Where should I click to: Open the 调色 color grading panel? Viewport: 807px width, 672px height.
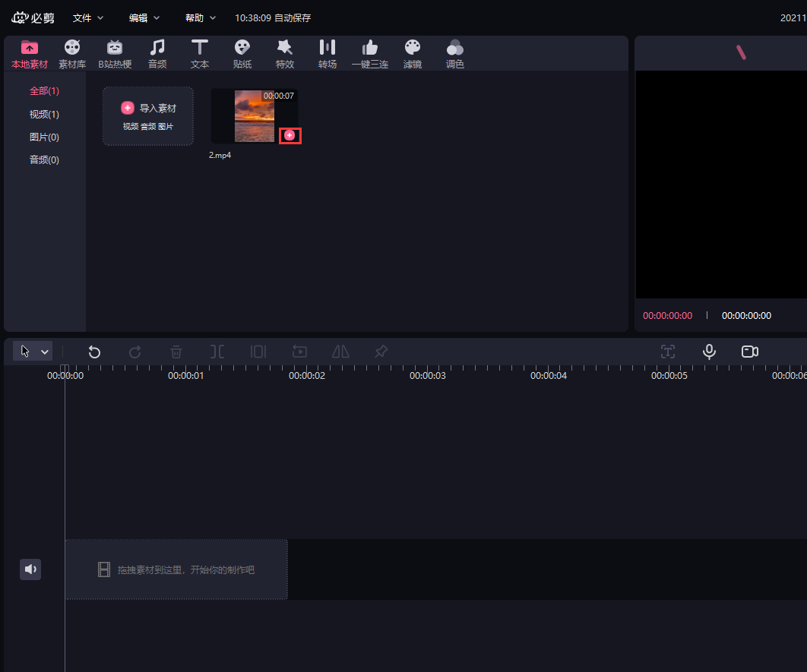coord(455,54)
